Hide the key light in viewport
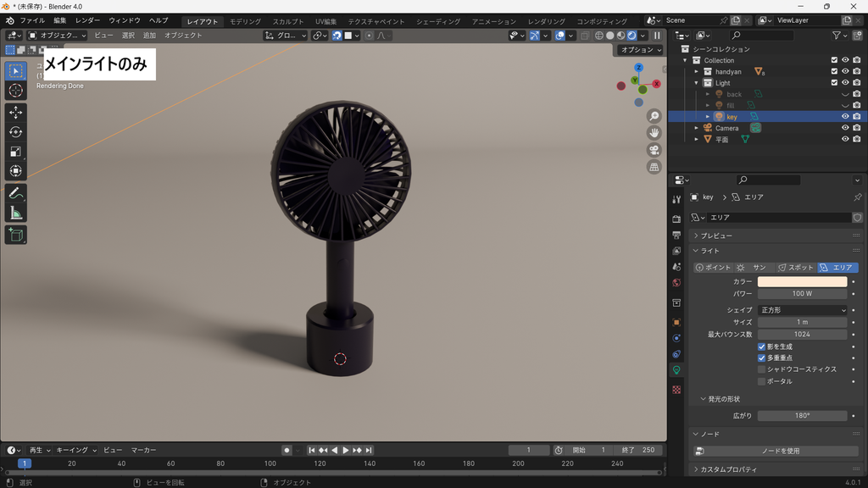The height and width of the screenshot is (488, 868). [845, 117]
